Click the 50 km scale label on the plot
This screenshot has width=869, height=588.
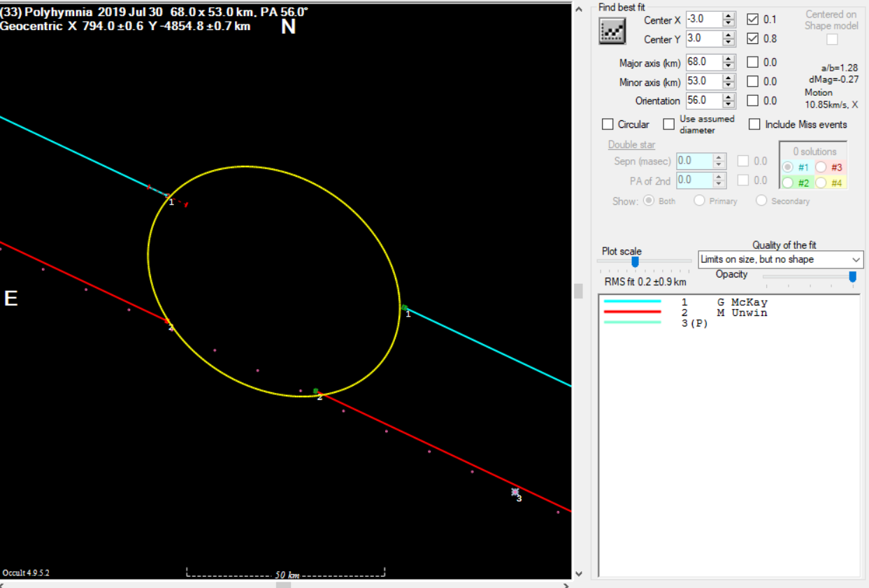coord(287,575)
